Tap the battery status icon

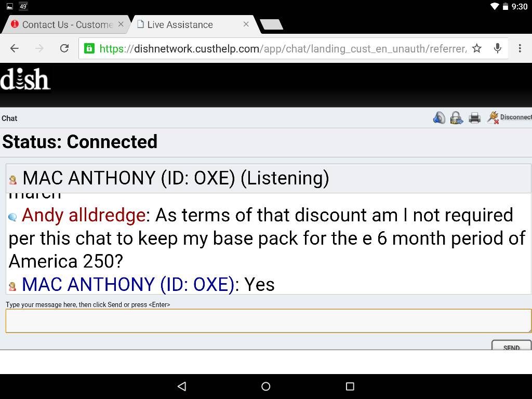tap(505, 6)
